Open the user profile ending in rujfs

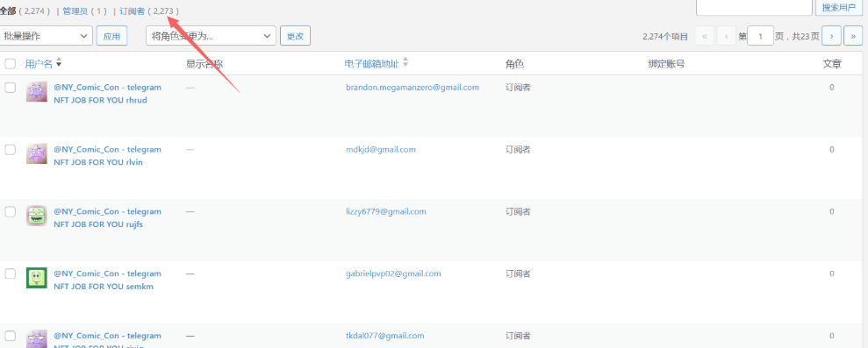[x=107, y=217]
